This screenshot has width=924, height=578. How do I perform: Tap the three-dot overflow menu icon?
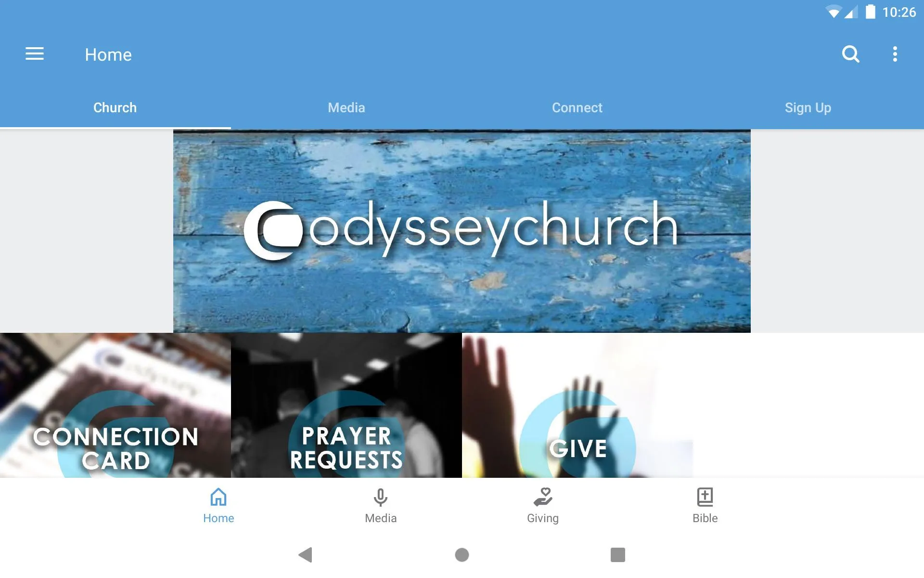tap(896, 54)
